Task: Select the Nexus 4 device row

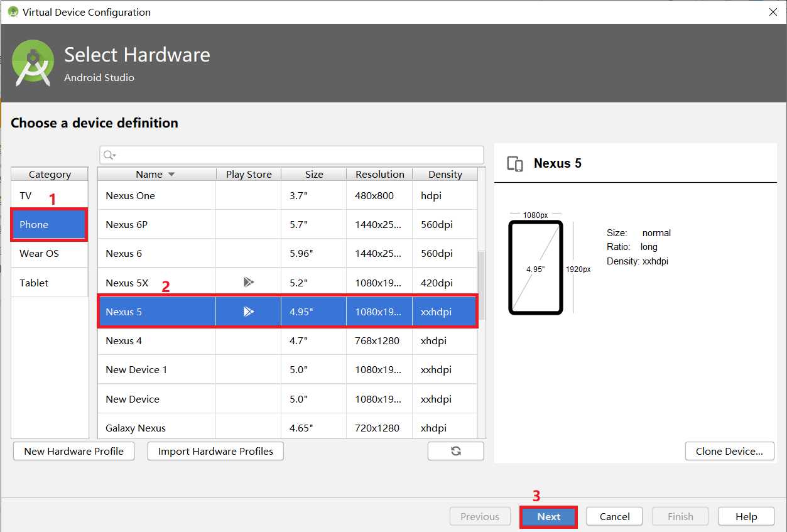Action: [288, 340]
